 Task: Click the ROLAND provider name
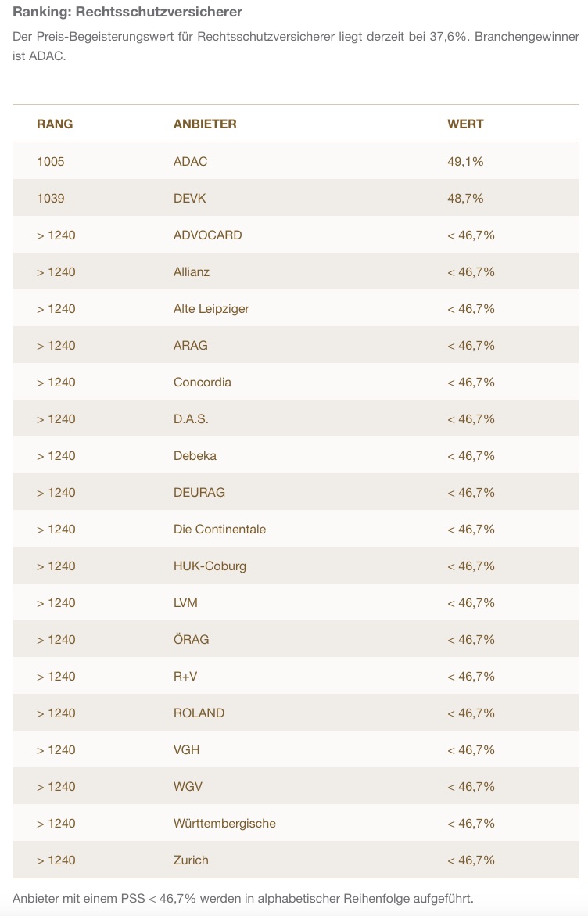[199, 713]
